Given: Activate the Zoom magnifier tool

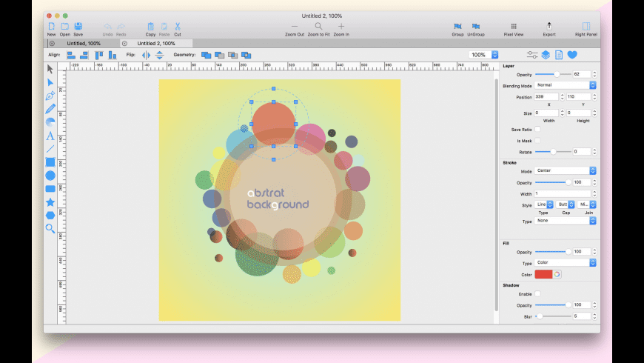Looking at the screenshot, I should click(x=50, y=228).
